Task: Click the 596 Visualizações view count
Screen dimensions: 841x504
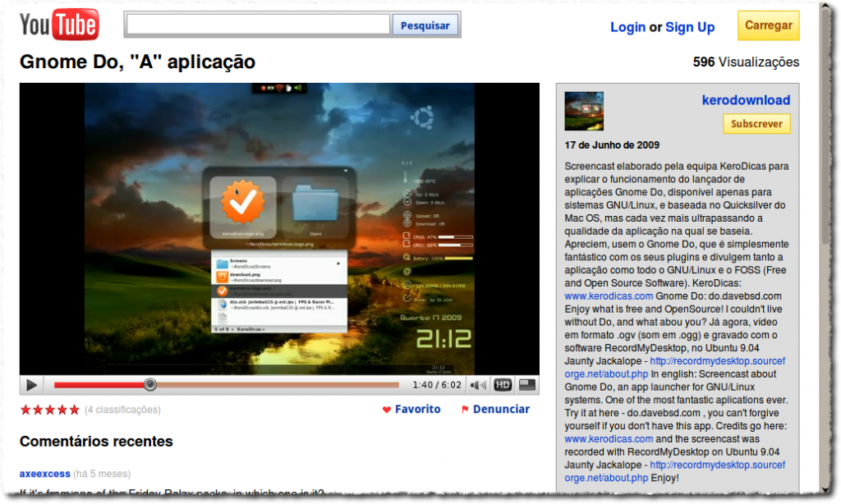Action: click(x=746, y=62)
